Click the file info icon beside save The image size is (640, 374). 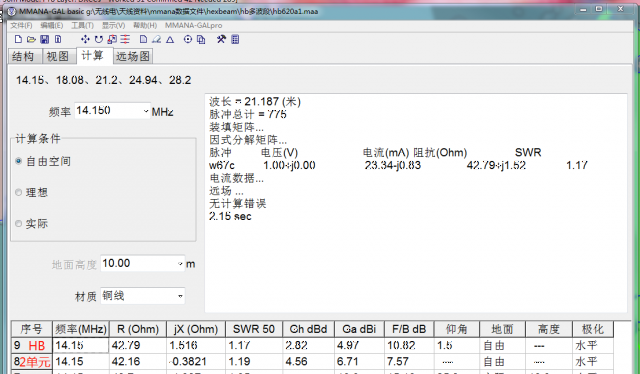click(x=58, y=39)
